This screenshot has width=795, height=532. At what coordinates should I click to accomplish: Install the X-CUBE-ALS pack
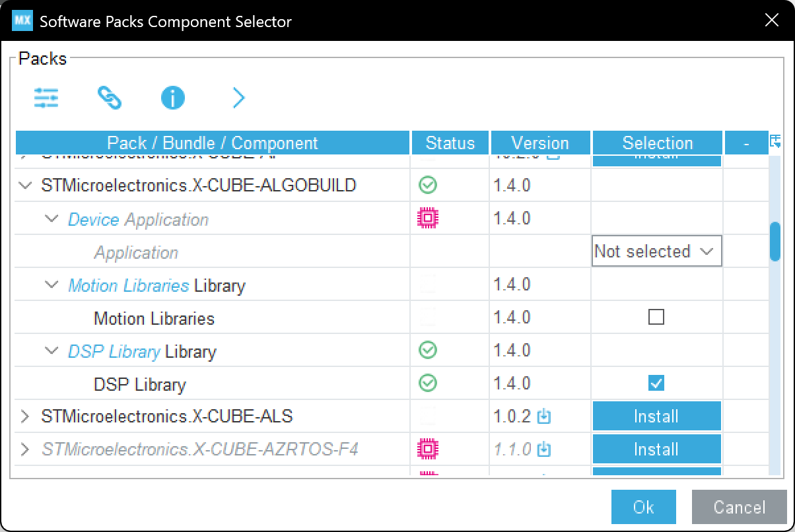click(x=656, y=416)
